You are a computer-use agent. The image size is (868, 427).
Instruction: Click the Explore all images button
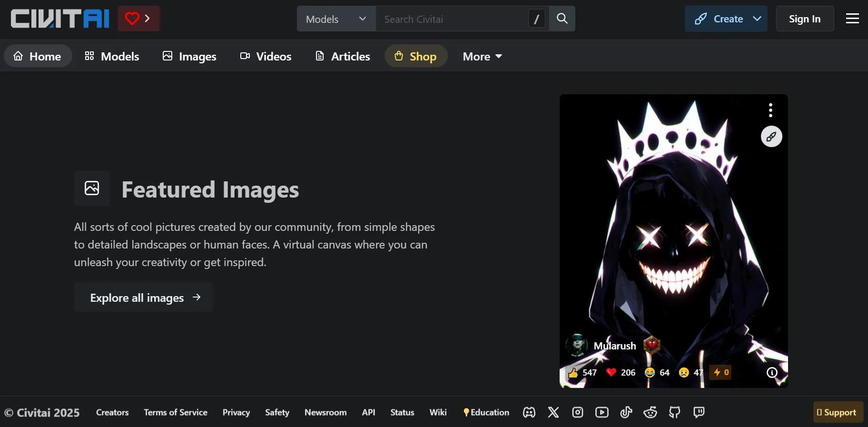(x=144, y=298)
